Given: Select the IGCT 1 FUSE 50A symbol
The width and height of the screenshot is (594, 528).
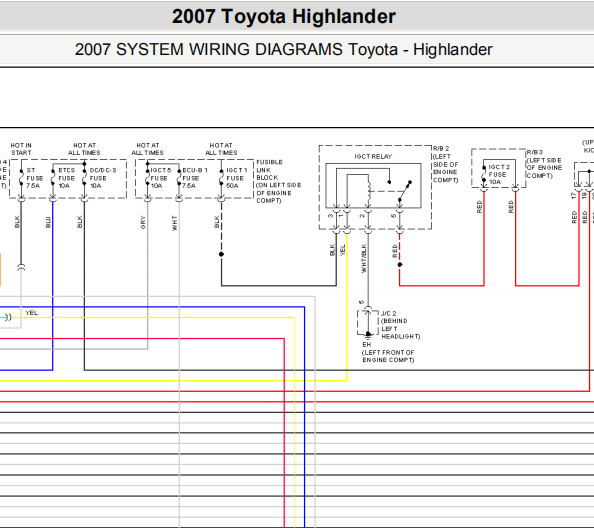Looking at the screenshot, I should [221, 178].
